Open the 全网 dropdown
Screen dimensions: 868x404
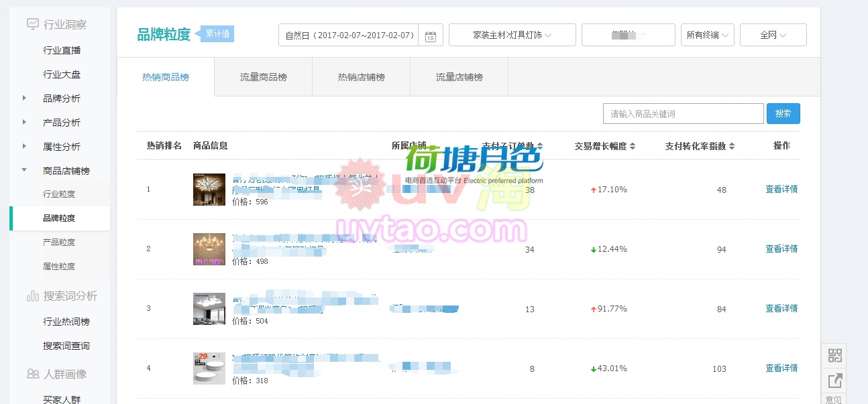point(773,35)
